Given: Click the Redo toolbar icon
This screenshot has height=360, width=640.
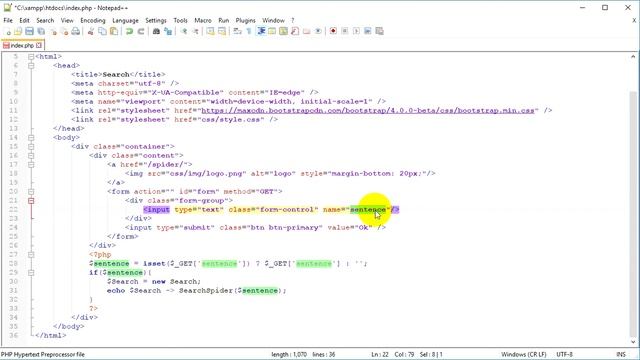Looking at the screenshot, I should tap(141, 31).
